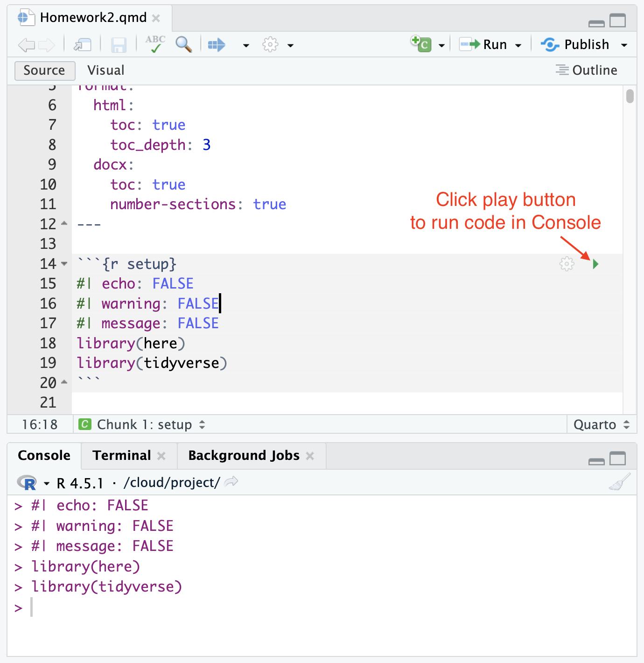Viewport: 644px width, 663px height.
Task: Switch to Source editor mode
Action: coord(45,71)
